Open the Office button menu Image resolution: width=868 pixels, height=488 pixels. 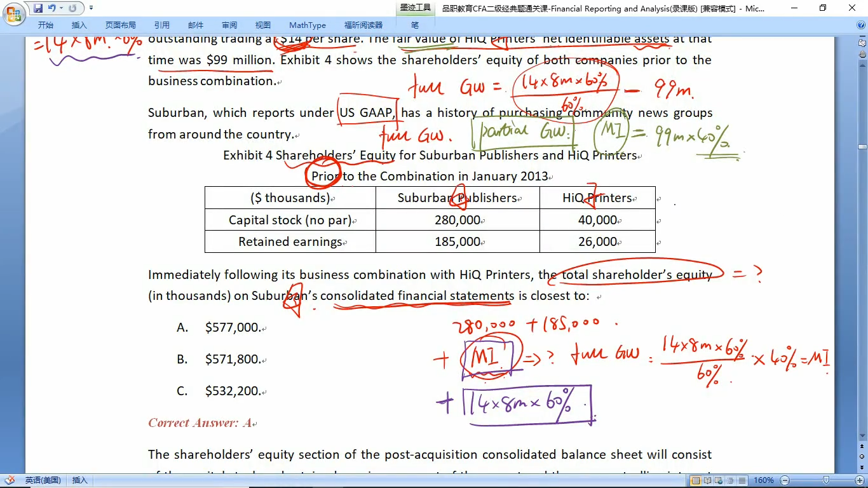[x=14, y=14]
